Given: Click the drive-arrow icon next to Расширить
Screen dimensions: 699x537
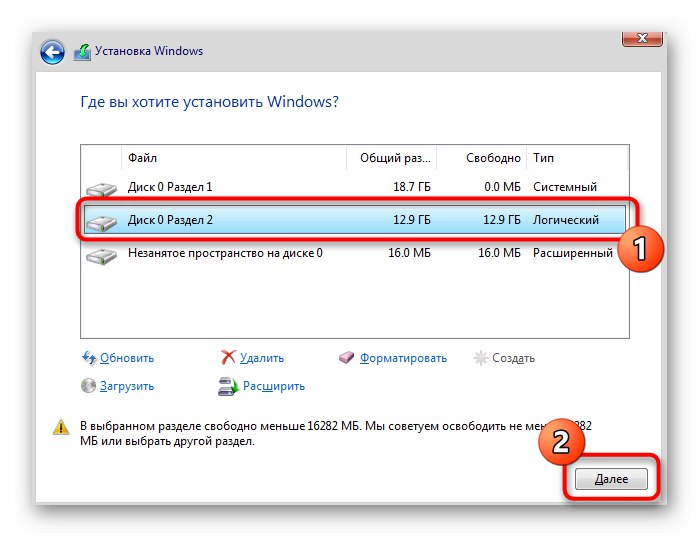Looking at the screenshot, I should click(x=228, y=386).
